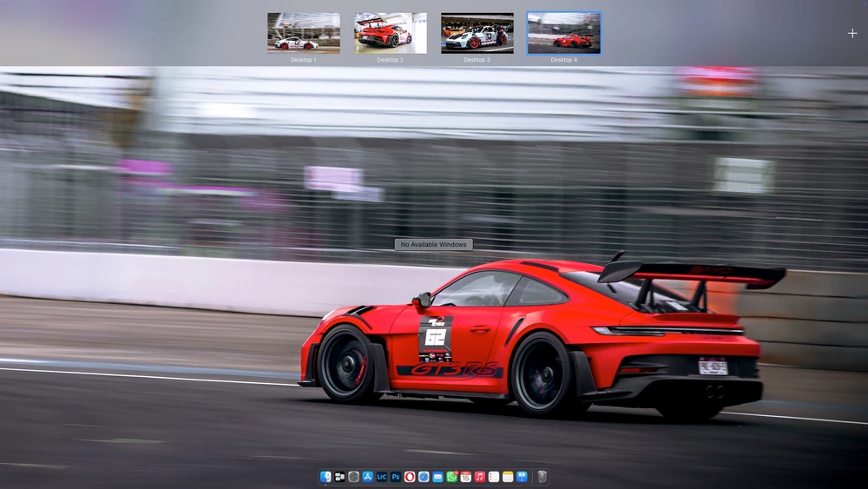The image size is (868, 489).
Task: Open WhatsApp from the Dock
Action: click(x=451, y=477)
